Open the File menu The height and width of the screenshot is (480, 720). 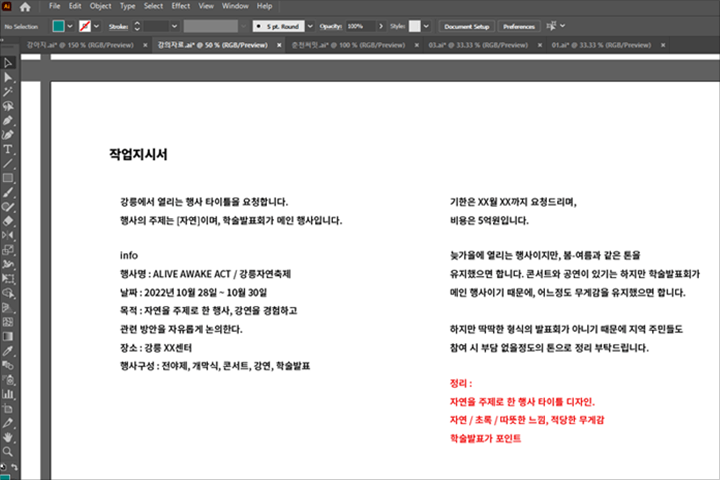55,6
